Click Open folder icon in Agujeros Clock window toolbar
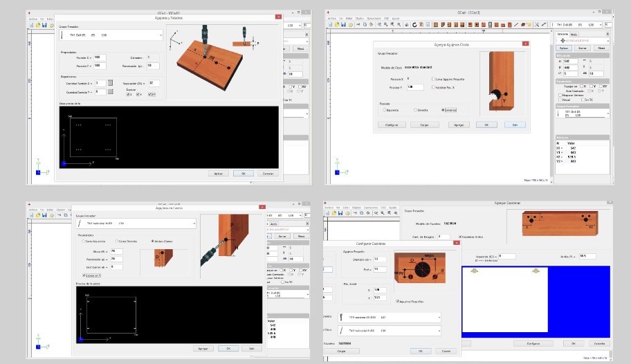The image size is (631, 364). coord(337,24)
